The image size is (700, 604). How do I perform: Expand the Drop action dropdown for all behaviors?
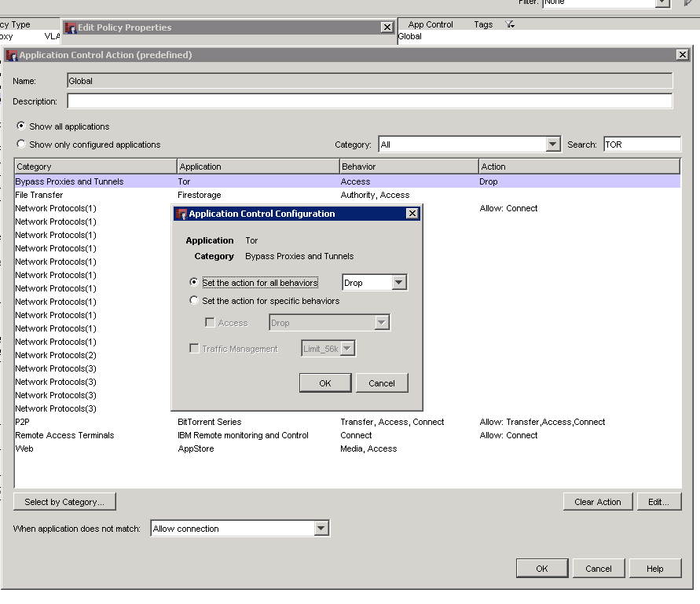(398, 283)
